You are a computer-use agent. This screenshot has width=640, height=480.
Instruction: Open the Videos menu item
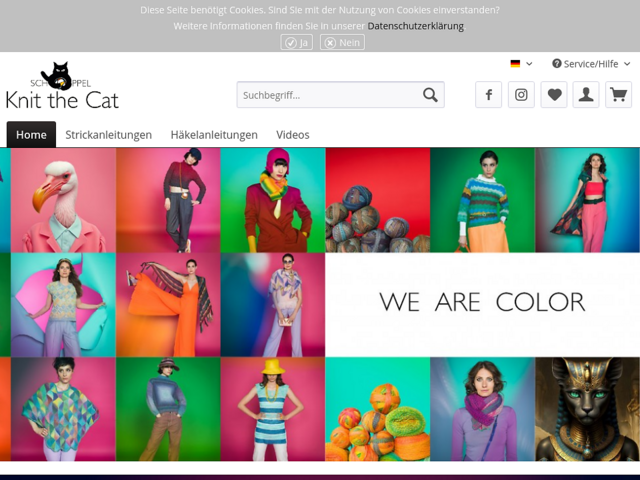293,135
